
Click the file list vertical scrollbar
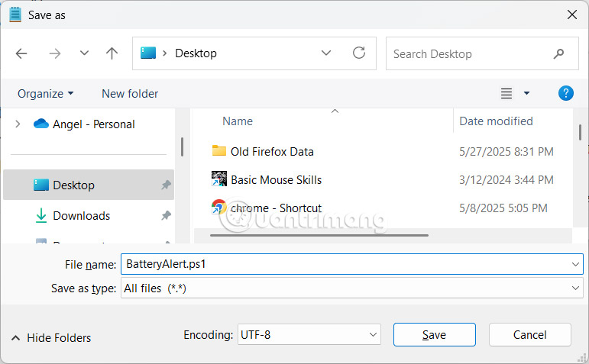580,133
